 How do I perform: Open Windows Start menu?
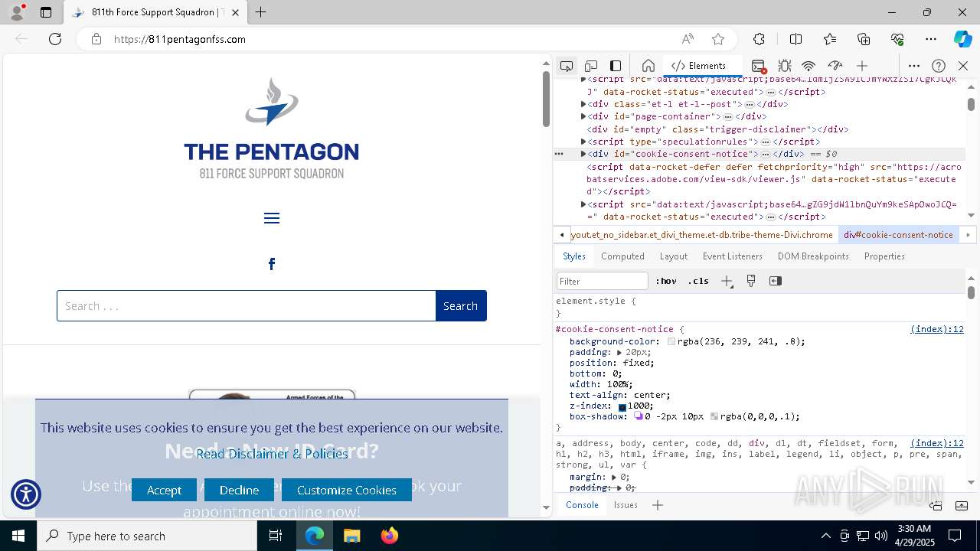[18, 536]
